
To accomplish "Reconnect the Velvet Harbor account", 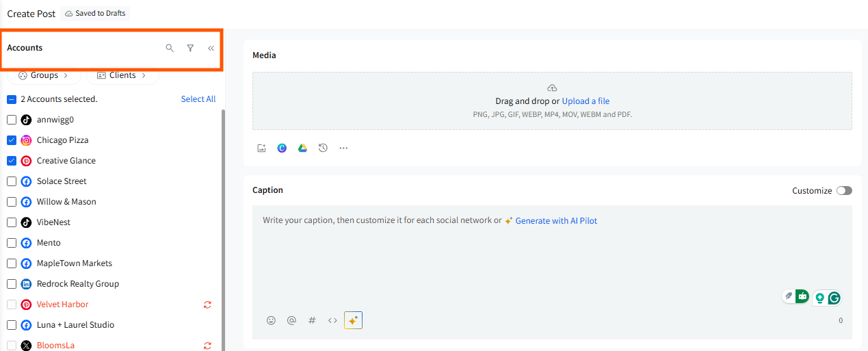I will pyautogui.click(x=207, y=304).
